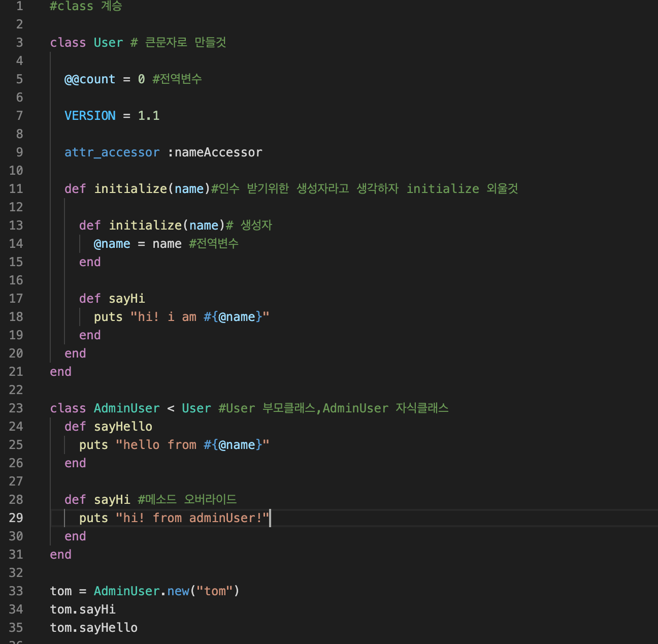Click "sayHi" method name on line 17

tap(127, 299)
